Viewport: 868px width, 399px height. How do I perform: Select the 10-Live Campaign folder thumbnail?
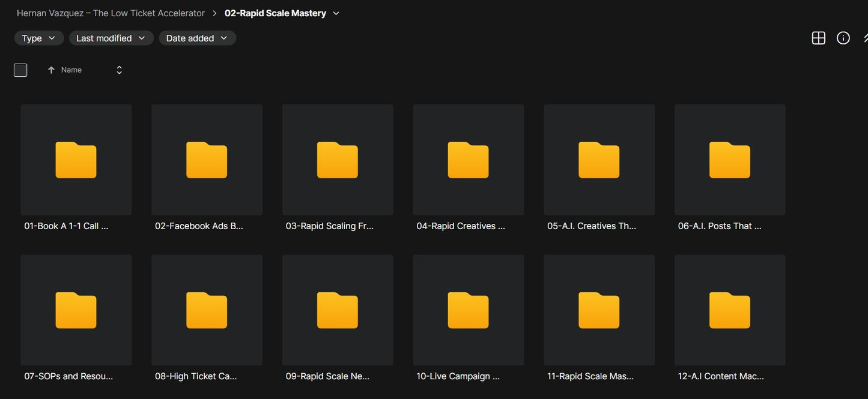469,310
